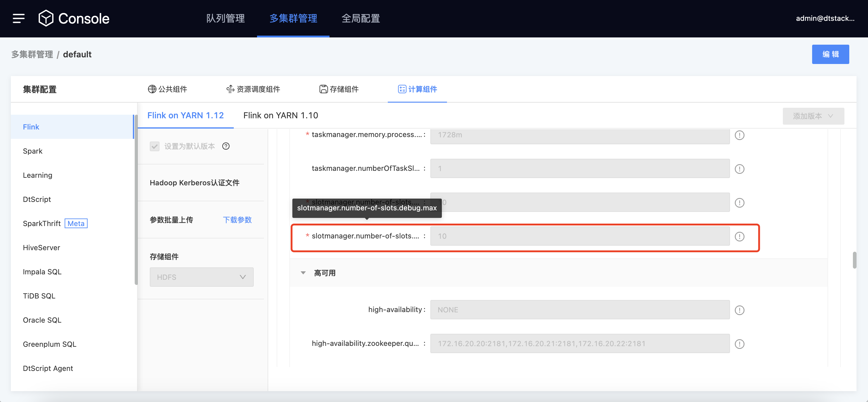Click info icon for taskmanager.numberOfTaskSlots field
Viewport: 868px width, 402px height.
coord(739,169)
